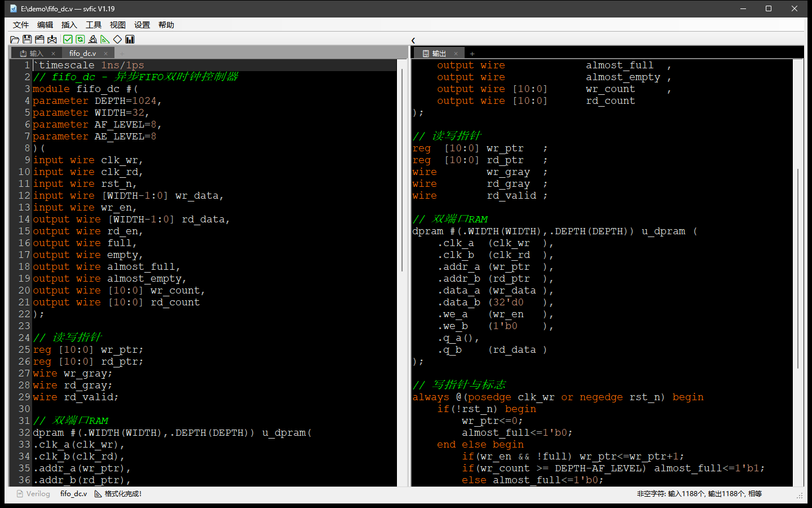
Task: Click the green refresh arrows toolbar icon
Action: click(x=80, y=40)
